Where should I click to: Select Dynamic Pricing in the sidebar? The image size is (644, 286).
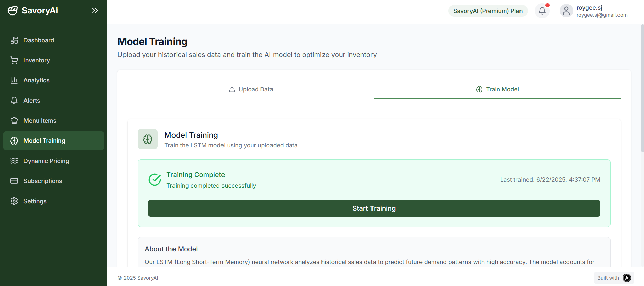pos(54,161)
